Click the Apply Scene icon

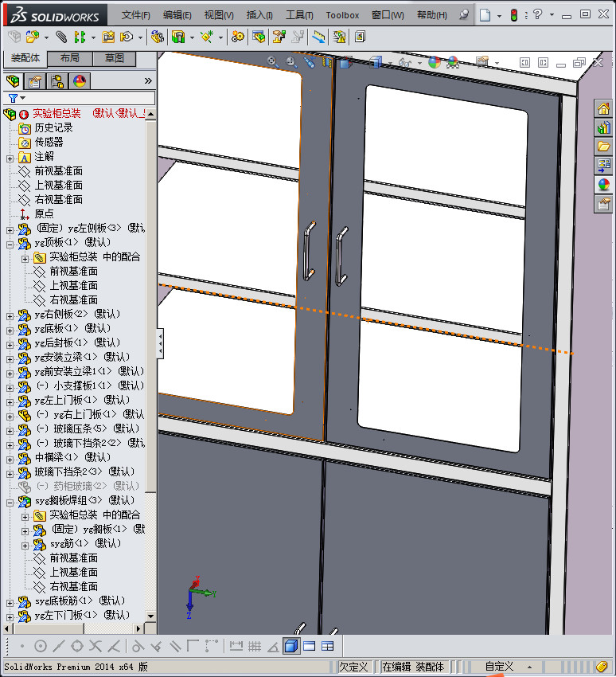(453, 63)
